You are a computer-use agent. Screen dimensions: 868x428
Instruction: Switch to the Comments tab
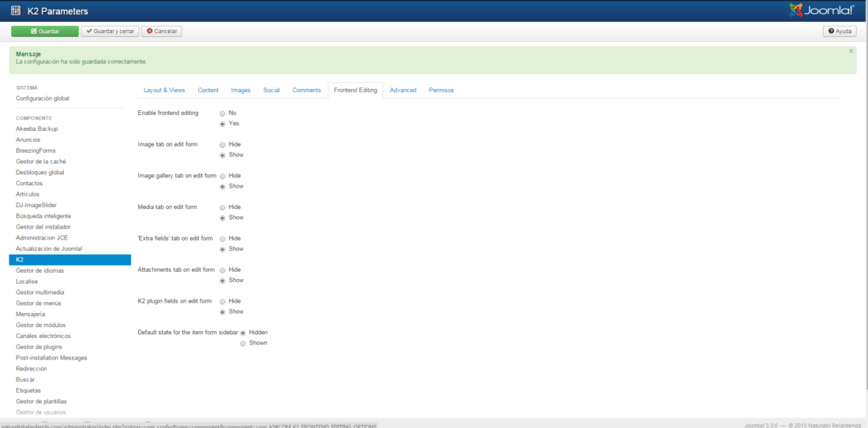tap(307, 90)
